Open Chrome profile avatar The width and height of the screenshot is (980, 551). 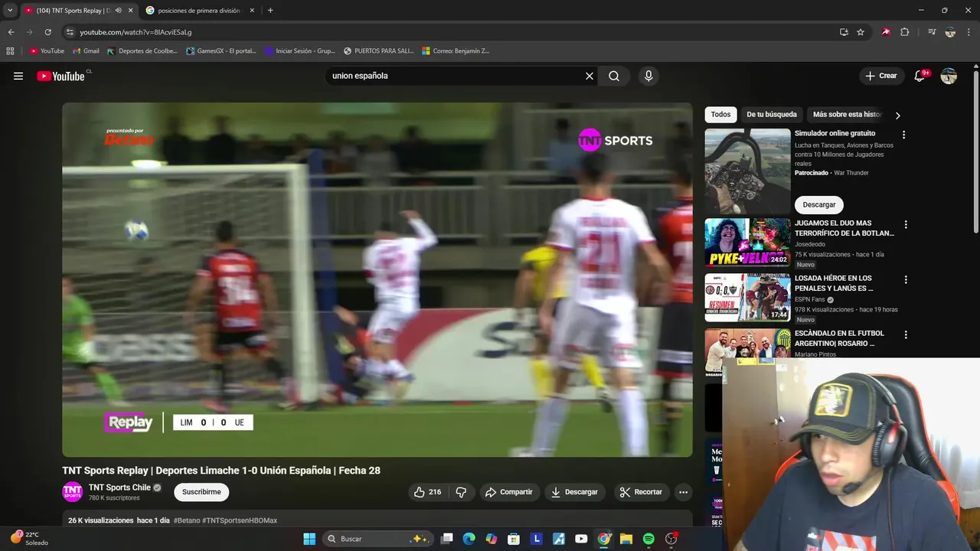tap(950, 32)
